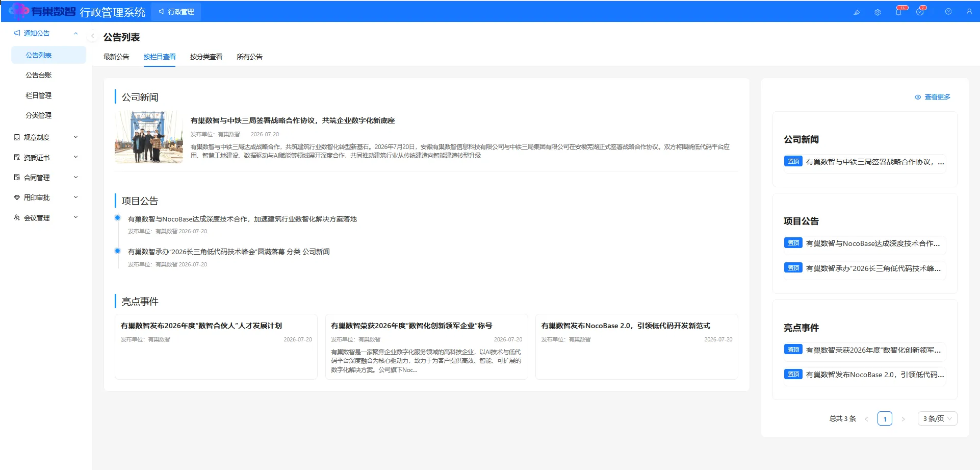Open article 有巢数智与中铁三局签署战略合作协议 headline
The width and height of the screenshot is (980, 470).
click(x=293, y=120)
